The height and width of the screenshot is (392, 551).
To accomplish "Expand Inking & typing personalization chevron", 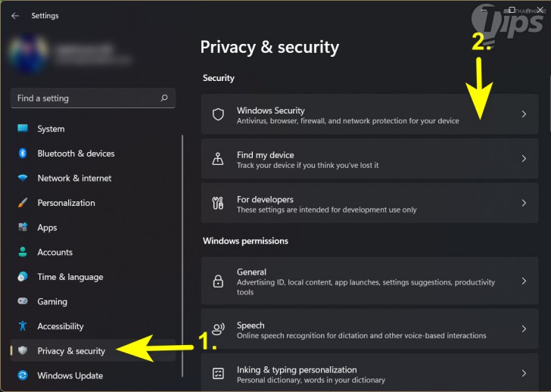I will [x=524, y=373].
